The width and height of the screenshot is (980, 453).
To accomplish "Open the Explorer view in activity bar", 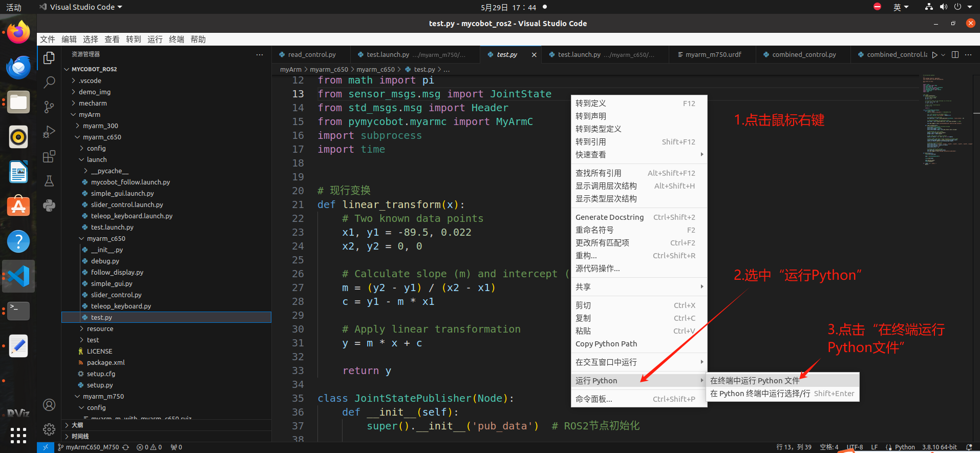I will click(x=49, y=58).
